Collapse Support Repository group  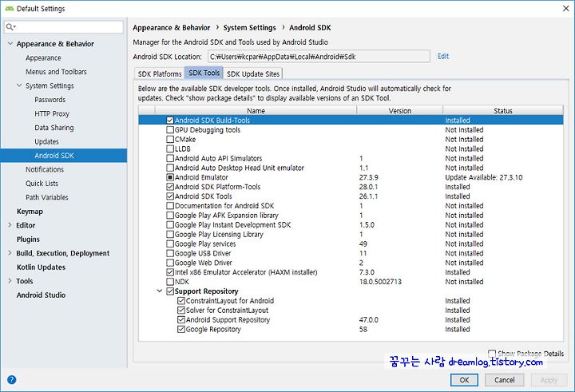pos(160,291)
